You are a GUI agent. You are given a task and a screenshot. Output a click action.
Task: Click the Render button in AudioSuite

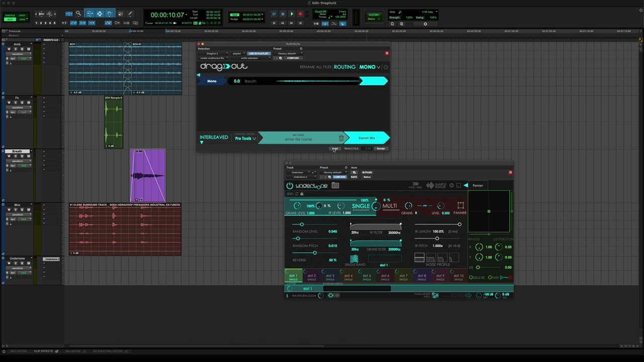coord(381,149)
